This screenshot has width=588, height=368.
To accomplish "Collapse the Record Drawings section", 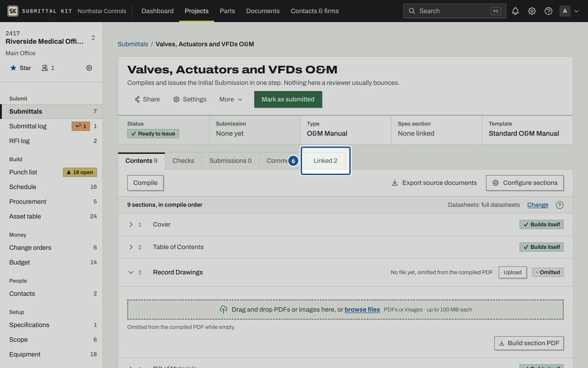I will coord(131,272).
